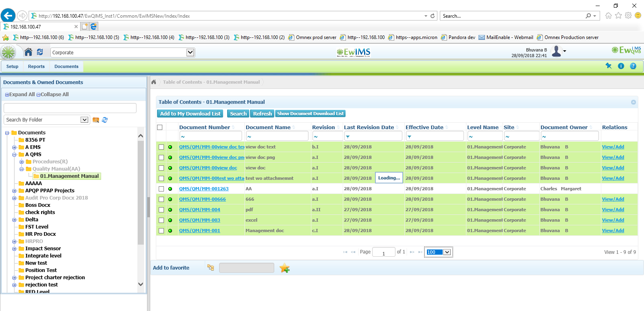644x311 pixels.
Task: Go to the next page with the pager icon
Action: (x=412, y=252)
